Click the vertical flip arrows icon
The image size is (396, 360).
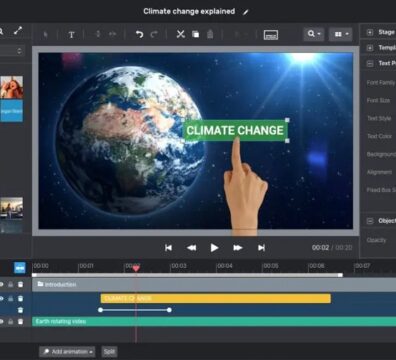click(x=98, y=34)
